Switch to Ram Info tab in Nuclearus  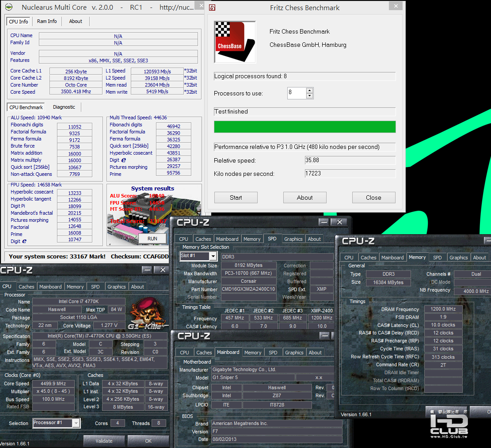pyautogui.click(x=47, y=21)
